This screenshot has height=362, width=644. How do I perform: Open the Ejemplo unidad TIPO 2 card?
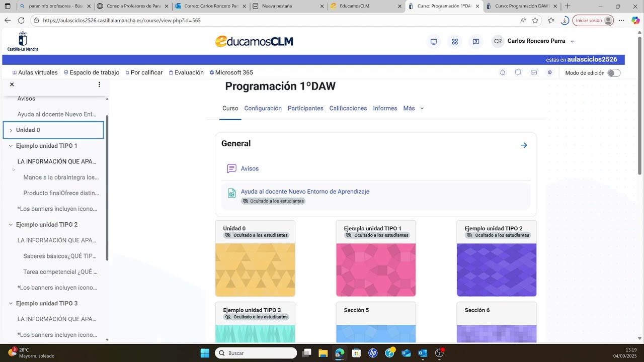click(x=497, y=258)
